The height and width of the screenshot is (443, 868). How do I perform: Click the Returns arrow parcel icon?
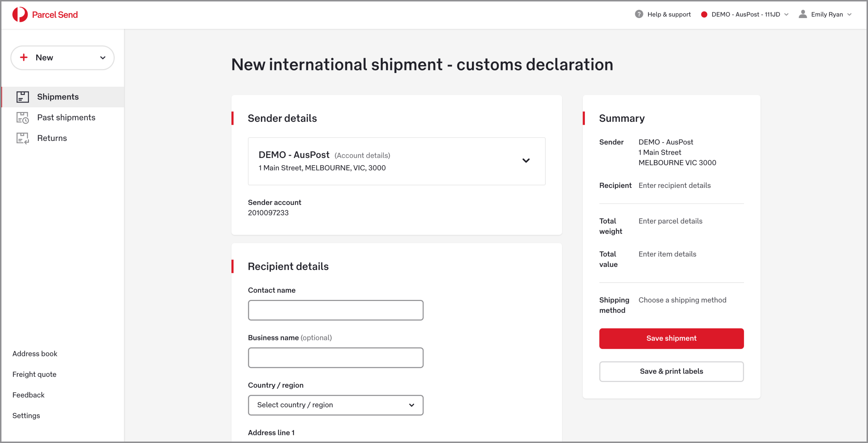pyautogui.click(x=22, y=138)
